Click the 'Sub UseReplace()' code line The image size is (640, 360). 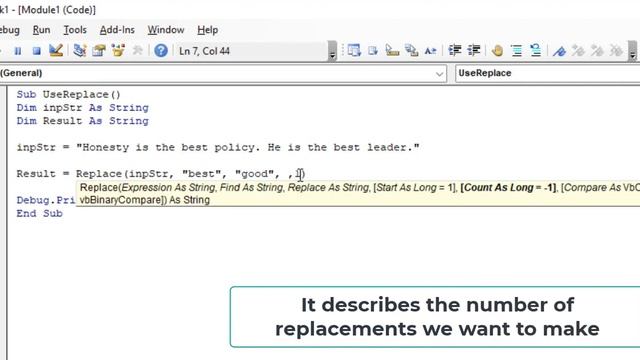69,94
